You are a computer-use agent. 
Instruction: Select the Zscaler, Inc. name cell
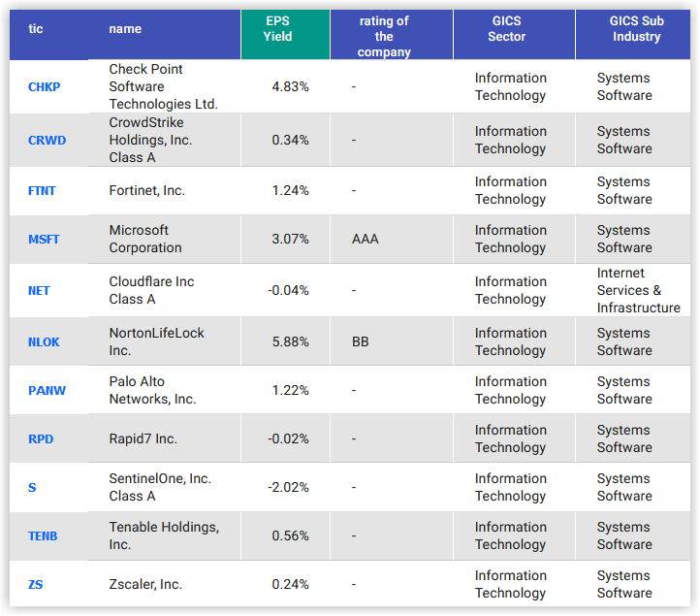click(x=145, y=585)
